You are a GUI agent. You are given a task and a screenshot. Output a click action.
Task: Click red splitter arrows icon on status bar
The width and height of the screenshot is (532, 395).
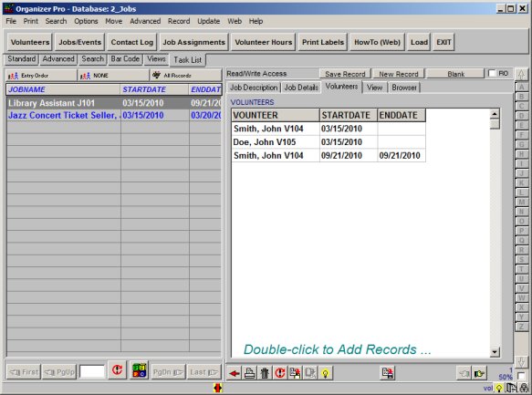click(217, 388)
